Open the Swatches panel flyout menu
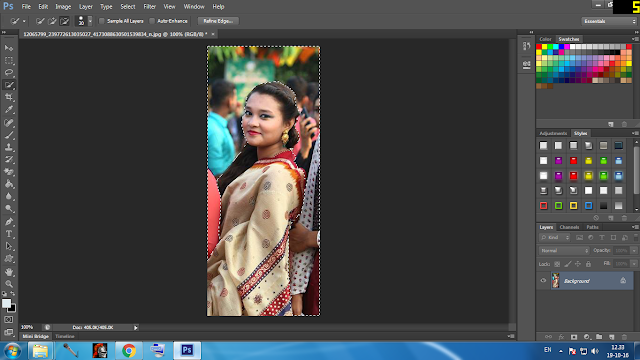 (635, 39)
